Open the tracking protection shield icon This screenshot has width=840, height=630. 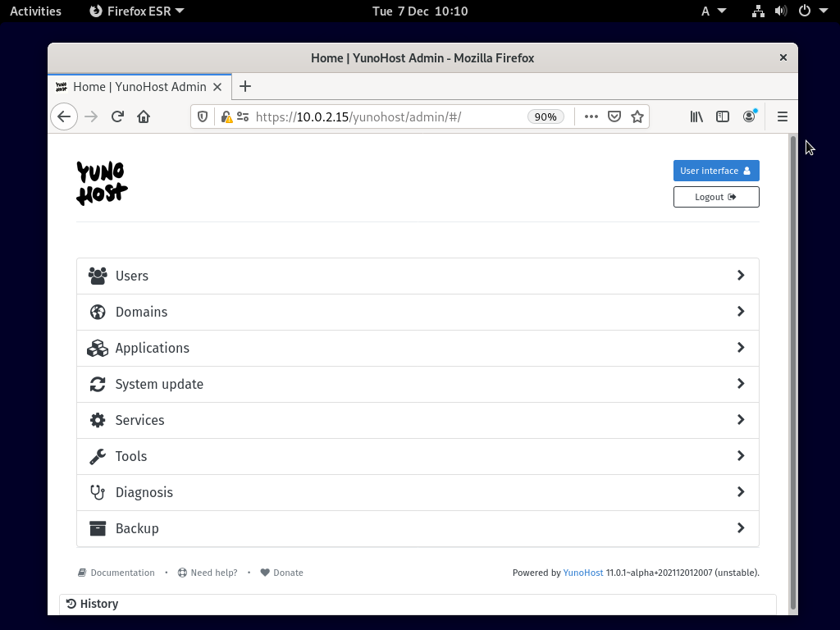203,116
